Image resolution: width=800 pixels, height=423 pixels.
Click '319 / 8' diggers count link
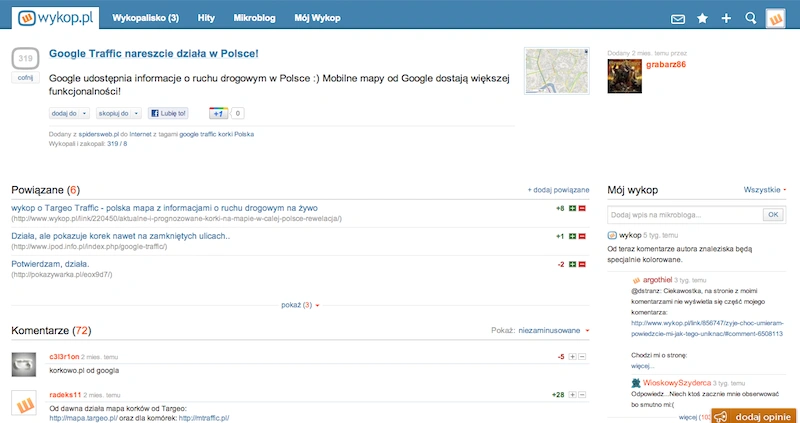tap(117, 144)
